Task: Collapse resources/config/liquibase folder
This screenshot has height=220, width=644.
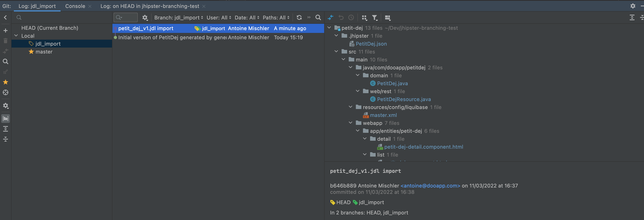Action: 350,107
